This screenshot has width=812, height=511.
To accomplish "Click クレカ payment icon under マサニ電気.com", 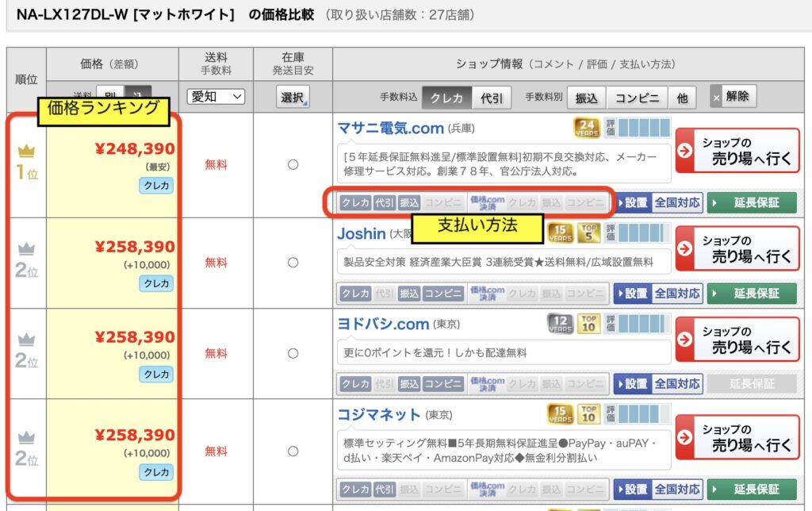I will [x=356, y=202].
